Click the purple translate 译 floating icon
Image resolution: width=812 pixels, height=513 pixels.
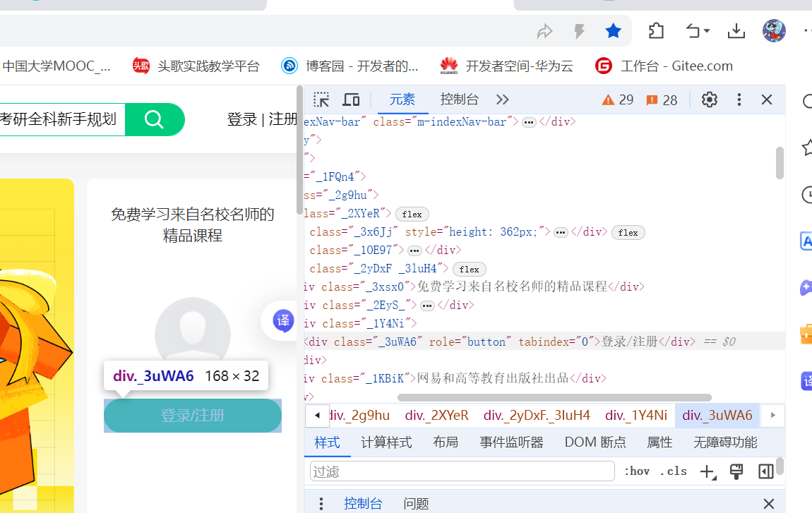pyautogui.click(x=283, y=321)
